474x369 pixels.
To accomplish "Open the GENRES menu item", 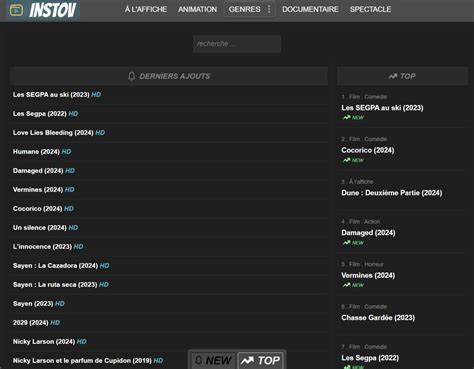I will click(244, 9).
